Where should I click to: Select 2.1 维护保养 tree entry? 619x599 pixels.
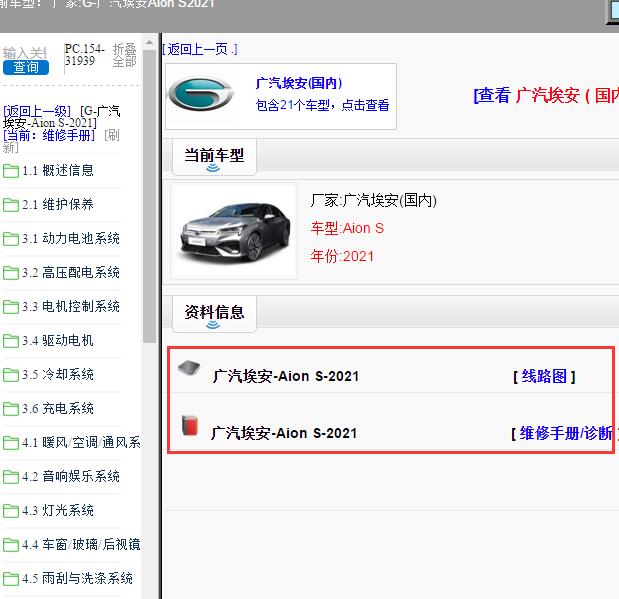coord(58,205)
